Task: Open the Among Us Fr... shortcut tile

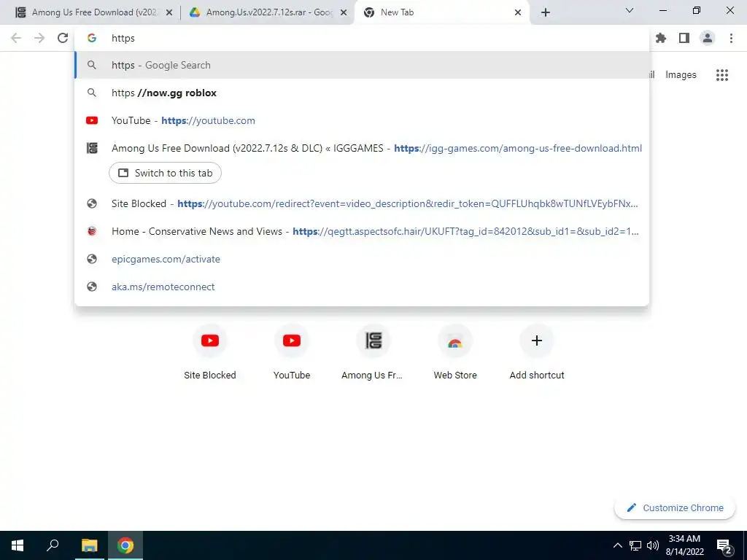Action: 373,352
